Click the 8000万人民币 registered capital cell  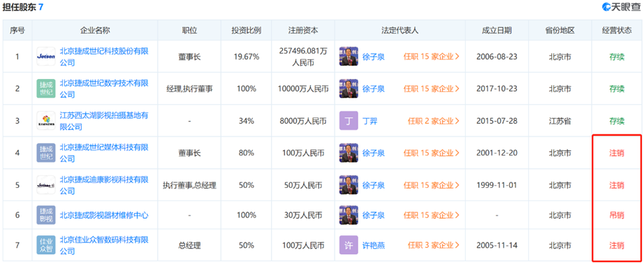click(303, 121)
